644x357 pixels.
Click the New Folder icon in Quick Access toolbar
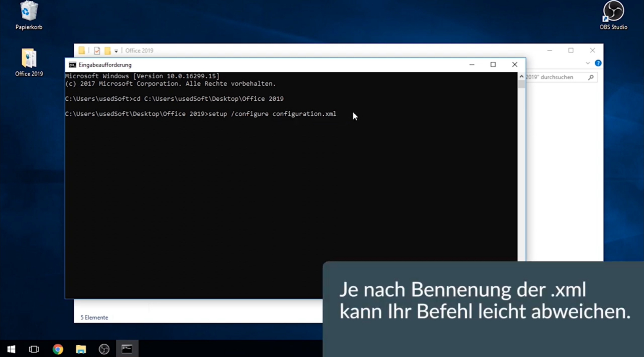point(108,50)
